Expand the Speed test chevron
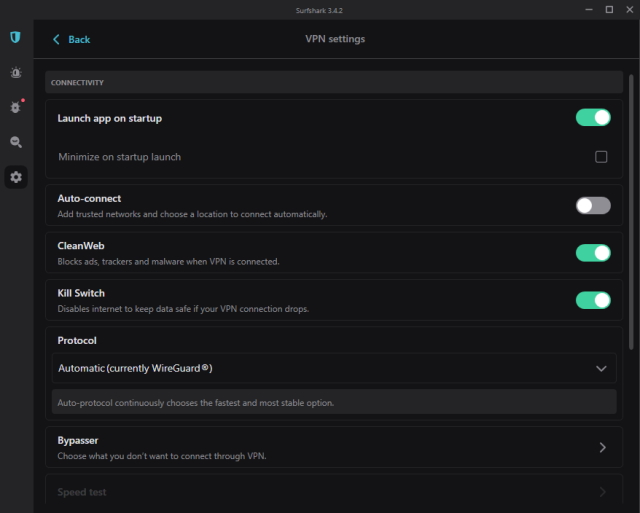 (x=602, y=492)
